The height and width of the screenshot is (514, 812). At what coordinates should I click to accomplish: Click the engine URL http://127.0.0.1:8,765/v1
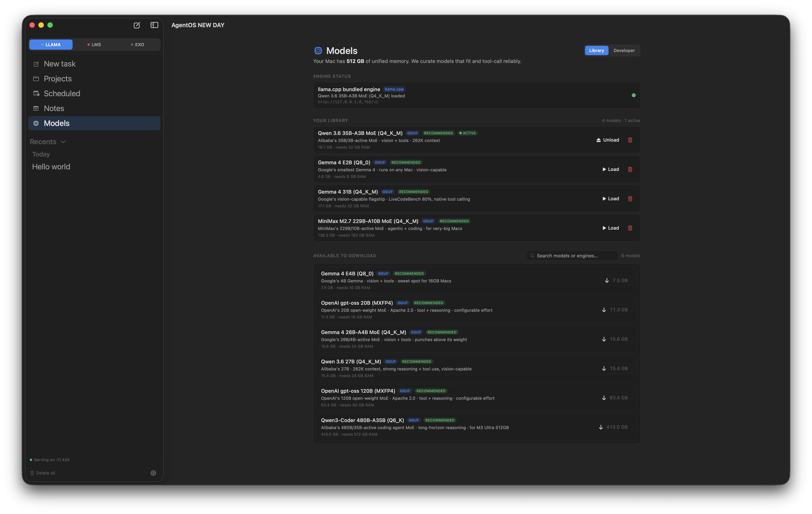[348, 102]
